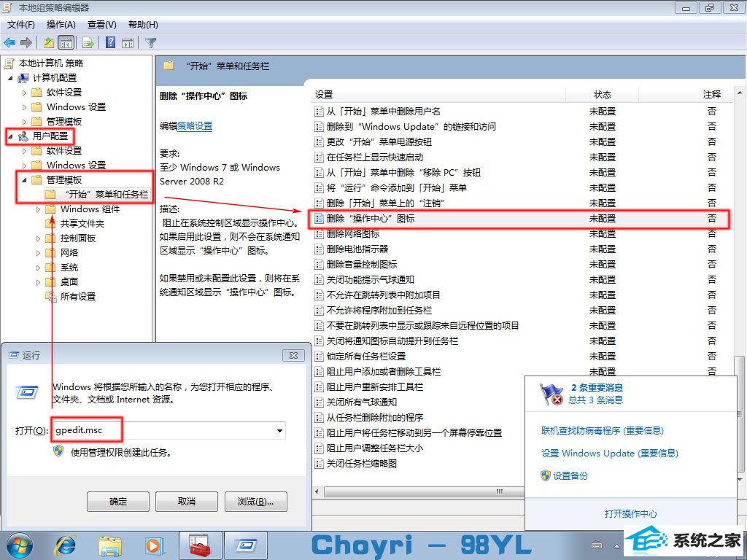Open Internet Explorer from the taskbar
The image size is (747, 560).
[x=65, y=545]
